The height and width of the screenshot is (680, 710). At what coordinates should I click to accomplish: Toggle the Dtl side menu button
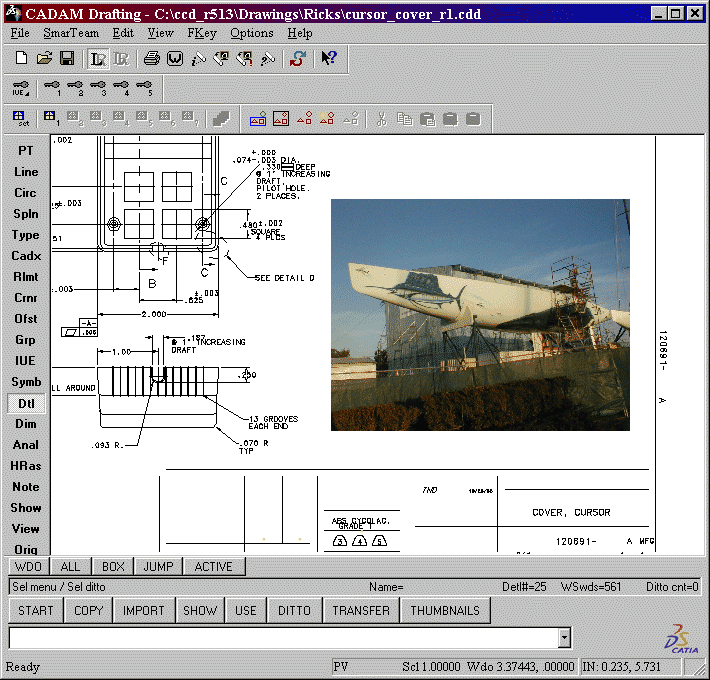tap(26, 403)
